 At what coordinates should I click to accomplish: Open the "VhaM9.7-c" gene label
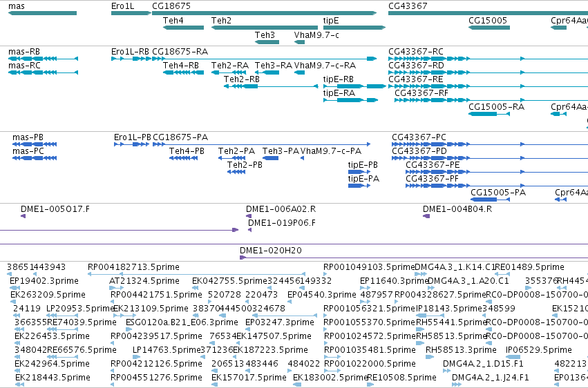[316, 35]
